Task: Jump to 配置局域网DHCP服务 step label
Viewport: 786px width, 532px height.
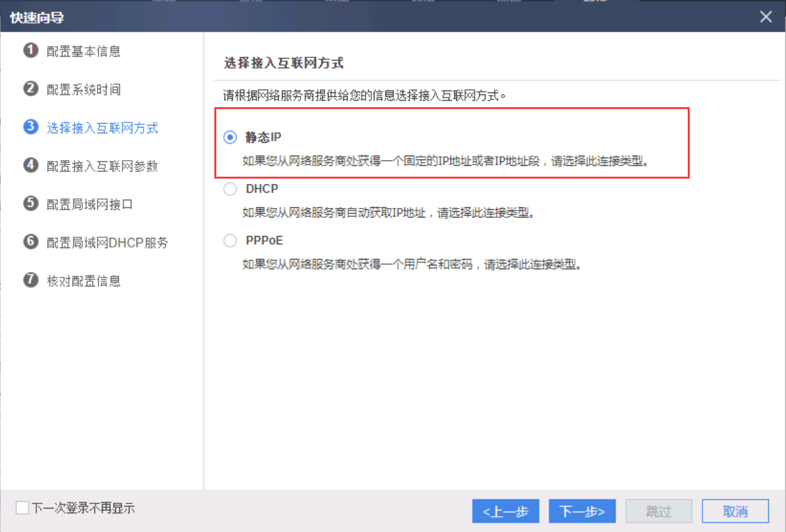Action: click(107, 242)
